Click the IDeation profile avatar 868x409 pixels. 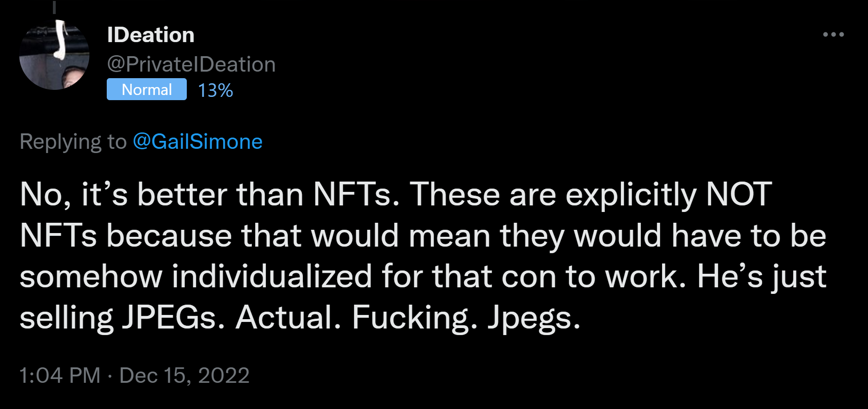[54, 55]
